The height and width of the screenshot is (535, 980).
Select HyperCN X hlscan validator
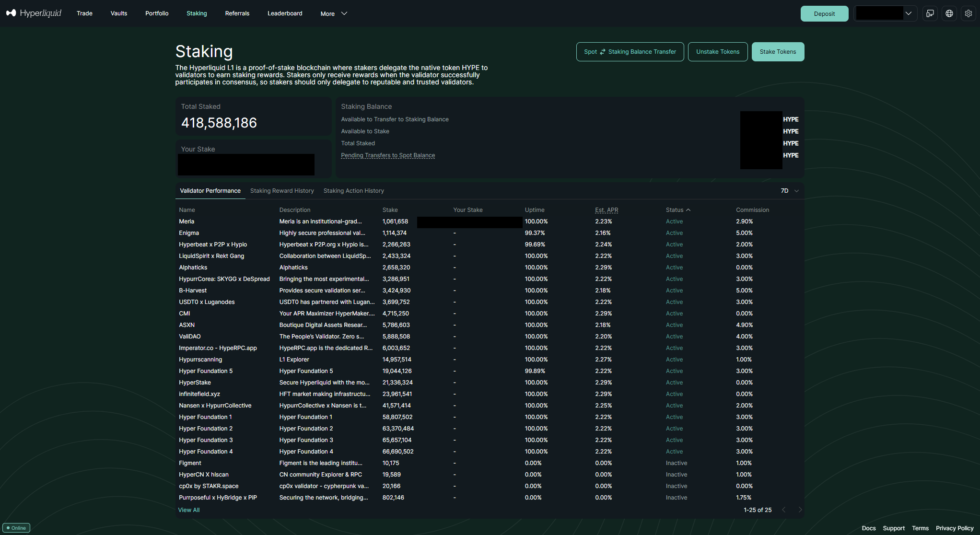(204, 475)
